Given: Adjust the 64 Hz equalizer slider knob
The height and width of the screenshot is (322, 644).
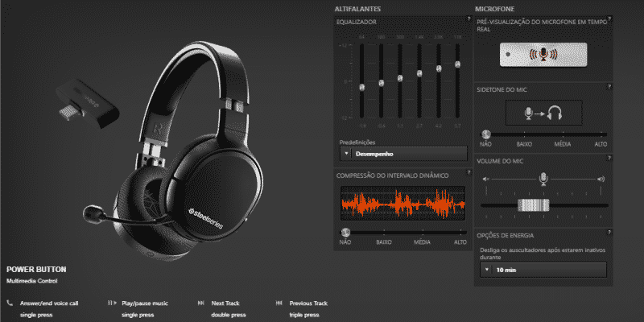Looking at the screenshot, I should pos(361,87).
